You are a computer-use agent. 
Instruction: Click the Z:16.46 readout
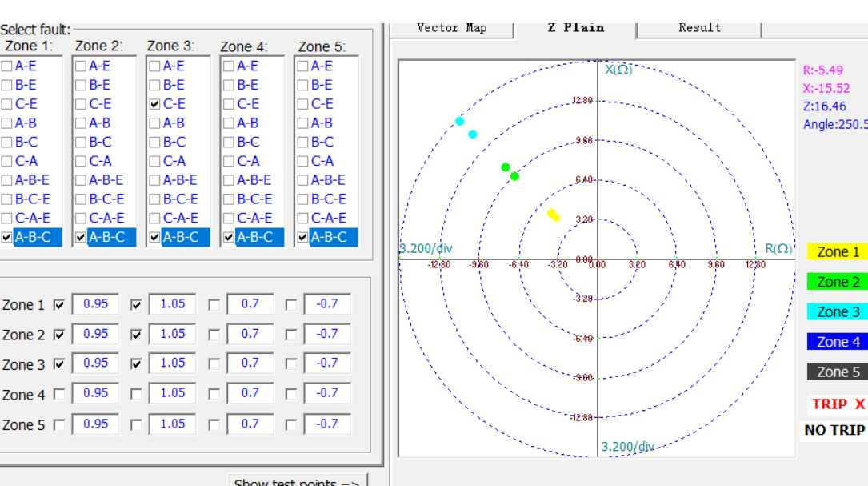point(825,106)
